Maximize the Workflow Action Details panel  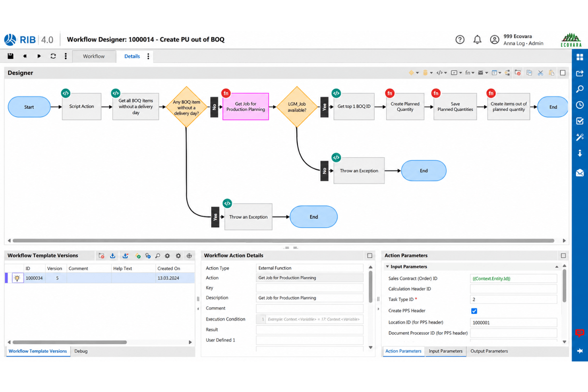coord(369,256)
